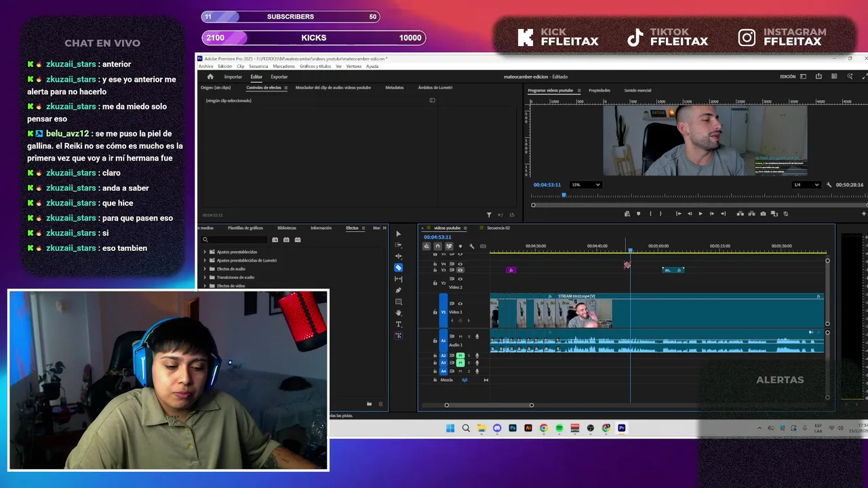Click Play in Program monitor
Screen dimensions: 868x488
[701, 213]
